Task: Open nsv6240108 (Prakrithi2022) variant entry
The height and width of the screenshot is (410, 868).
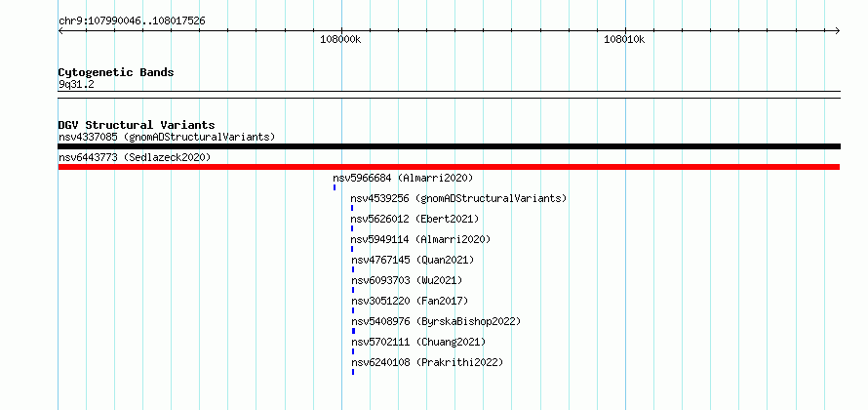Action: 427,362
